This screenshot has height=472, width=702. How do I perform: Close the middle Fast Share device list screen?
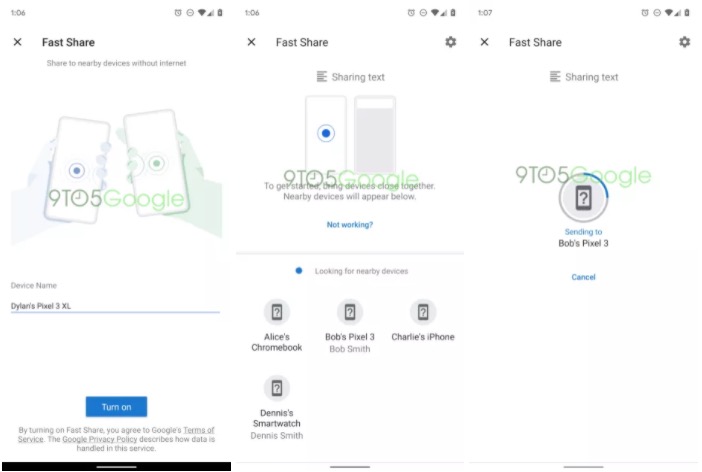click(251, 42)
